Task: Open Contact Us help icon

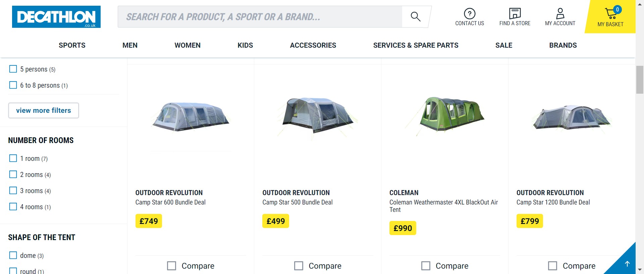Action: pos(469,14)
